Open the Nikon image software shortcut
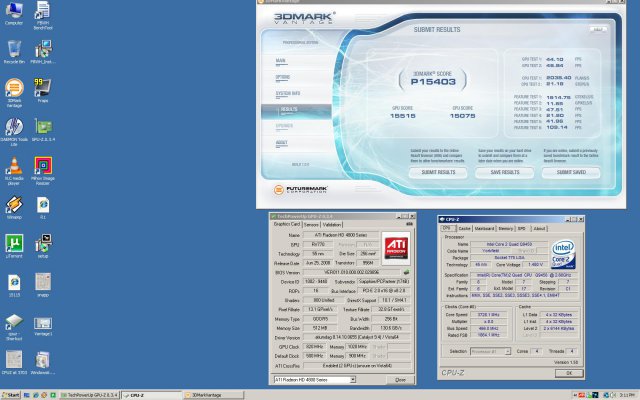 (43, 171)
